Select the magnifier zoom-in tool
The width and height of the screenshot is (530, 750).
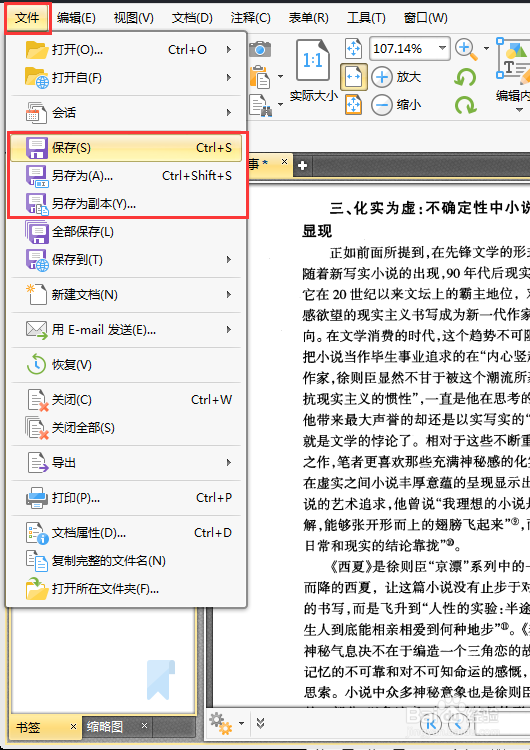click(x=466, y=49)
